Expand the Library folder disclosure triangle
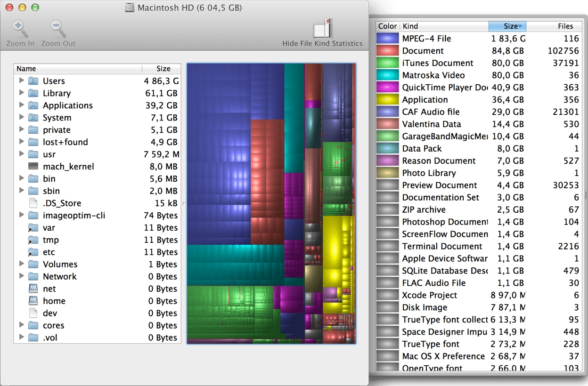588x386 pixels. pyautogui.click(x=21, y=93)
